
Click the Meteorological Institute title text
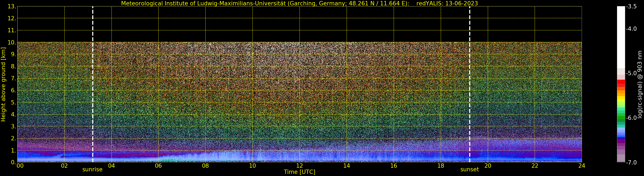pos(265,3)
